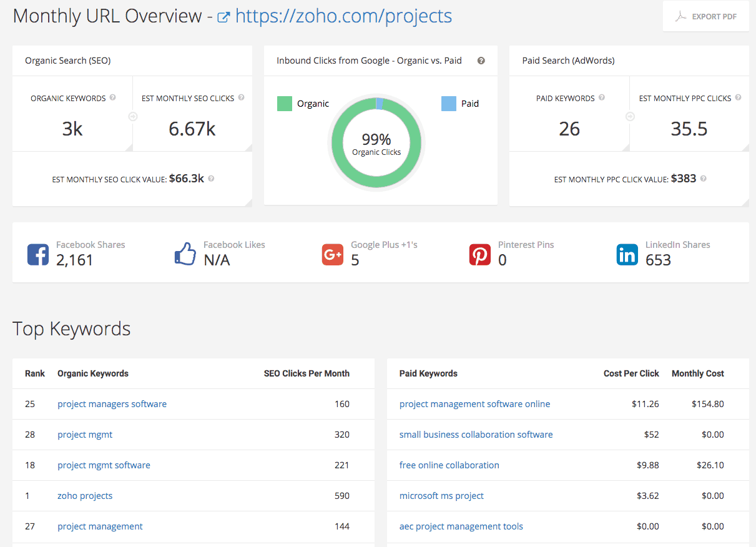This screenshot has width=756, height=547.
Task: Open help icon next to Est Monthly PPC Clicks
Action: pyautogui.click(x=738, y=97)
